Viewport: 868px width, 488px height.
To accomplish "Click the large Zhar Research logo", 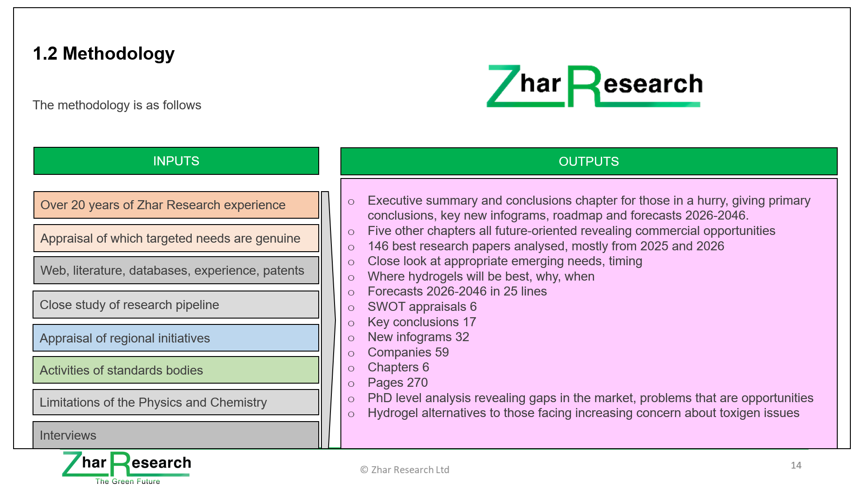I will pos(594,86).
